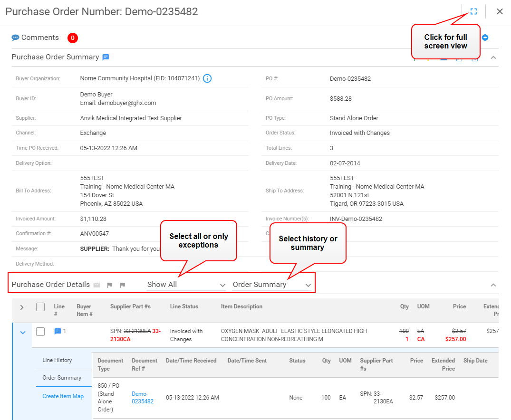The image size is (511, 420).
Task: Collapse the Purchase Order Details section
Action: click(x=493, y=285)
